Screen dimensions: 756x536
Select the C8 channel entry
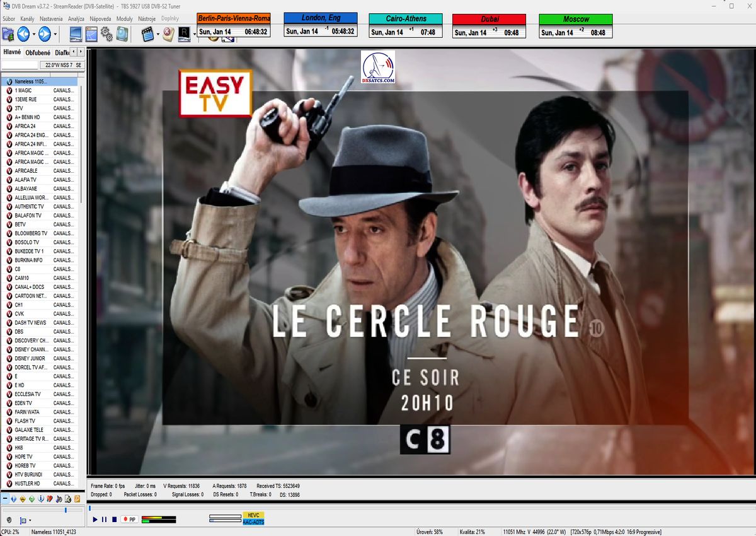18,269
